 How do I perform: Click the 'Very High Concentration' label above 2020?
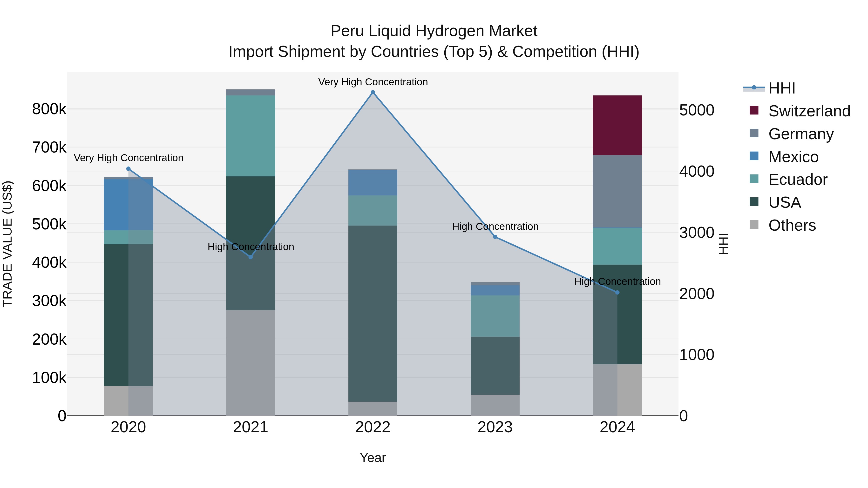pyautogui.click(x=128, y=158)
